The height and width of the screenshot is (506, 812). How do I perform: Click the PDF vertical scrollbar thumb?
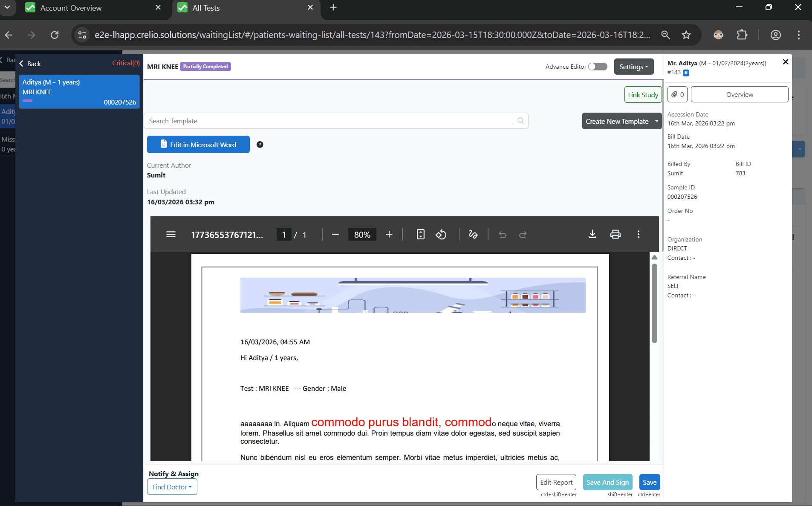(654, 303)
